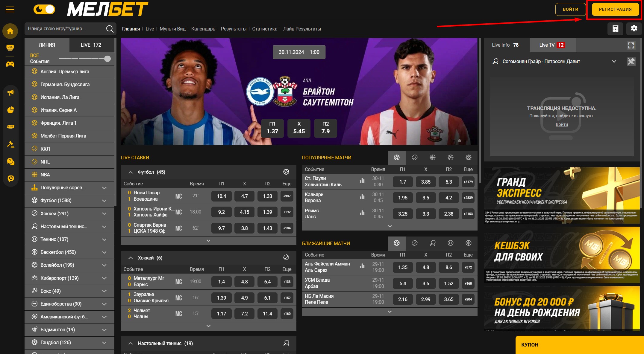Switch to the LIVE 172 tab
This screenshot has width=644, height=354.
pos(91,45)
